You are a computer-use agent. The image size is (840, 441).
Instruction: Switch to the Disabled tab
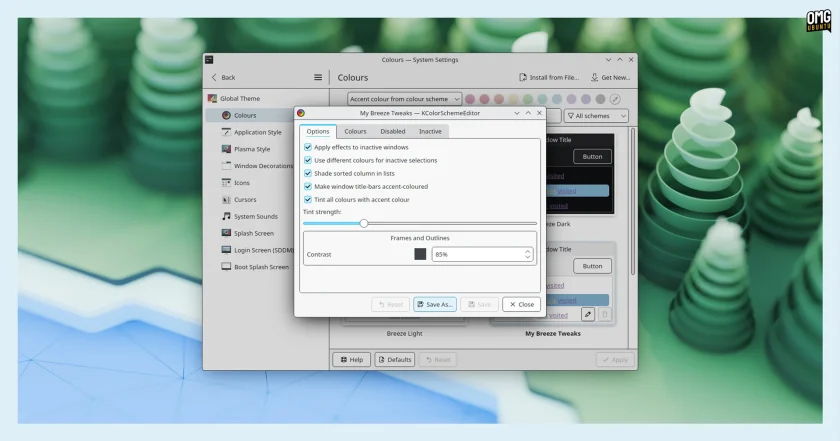[393, 131]
